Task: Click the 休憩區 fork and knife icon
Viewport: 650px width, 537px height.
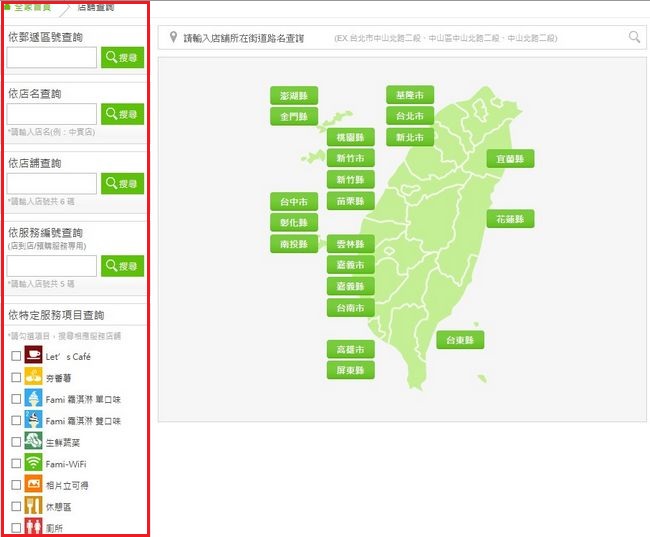Action: [33, 506]
